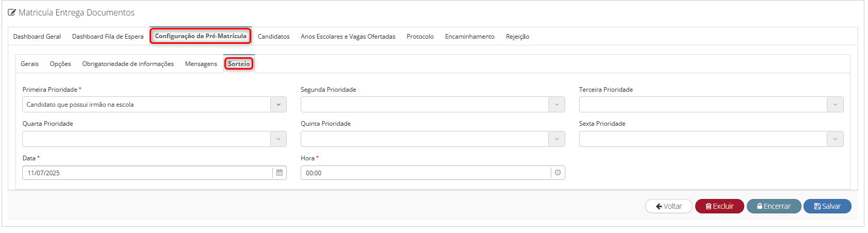
Task: Click the Encerrar button
Action: [774, 206]
